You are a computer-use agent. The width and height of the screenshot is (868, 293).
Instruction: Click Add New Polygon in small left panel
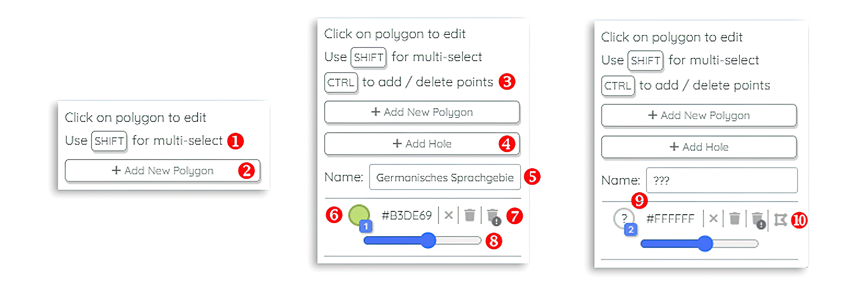(162, 171)
